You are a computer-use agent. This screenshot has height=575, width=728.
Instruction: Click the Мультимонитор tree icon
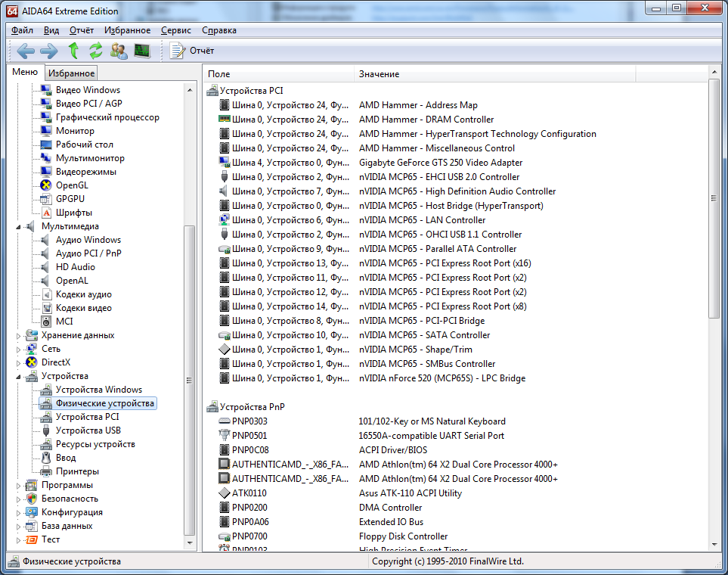(45, 158)
